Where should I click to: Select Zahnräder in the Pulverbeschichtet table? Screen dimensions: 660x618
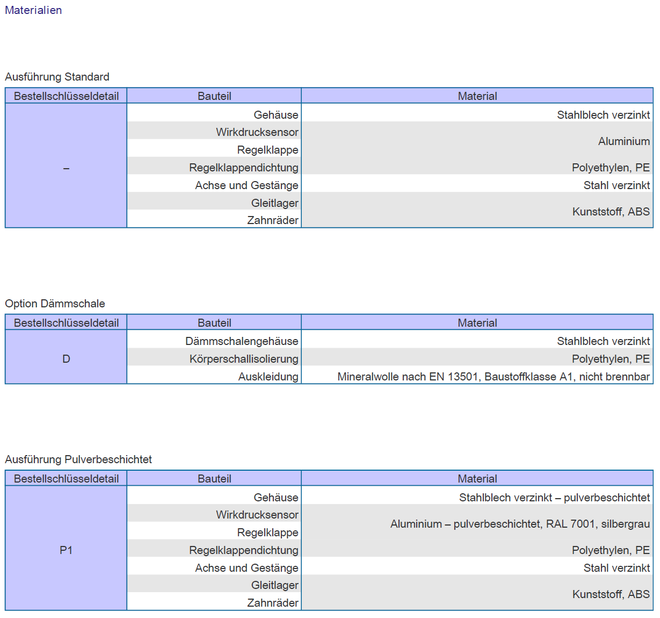272,603
